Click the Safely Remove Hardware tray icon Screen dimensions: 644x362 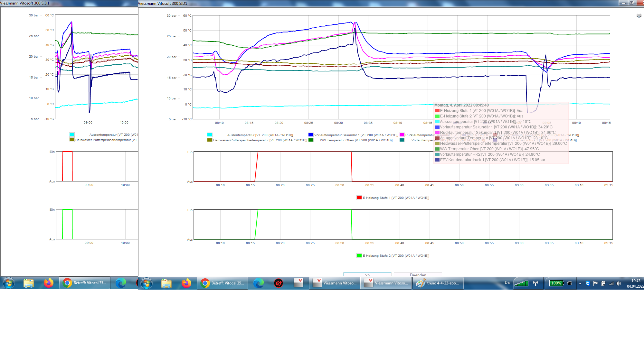603,283
